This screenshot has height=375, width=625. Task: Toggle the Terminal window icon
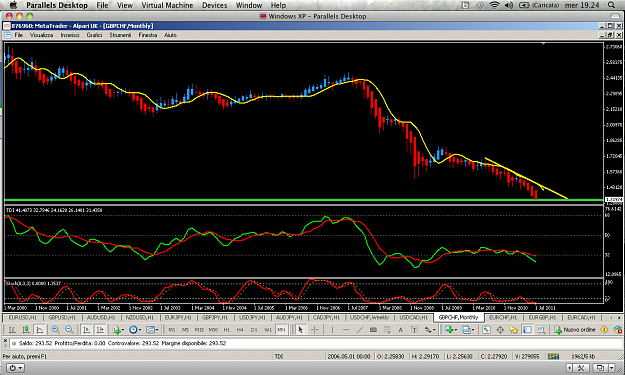coord(527,330)
